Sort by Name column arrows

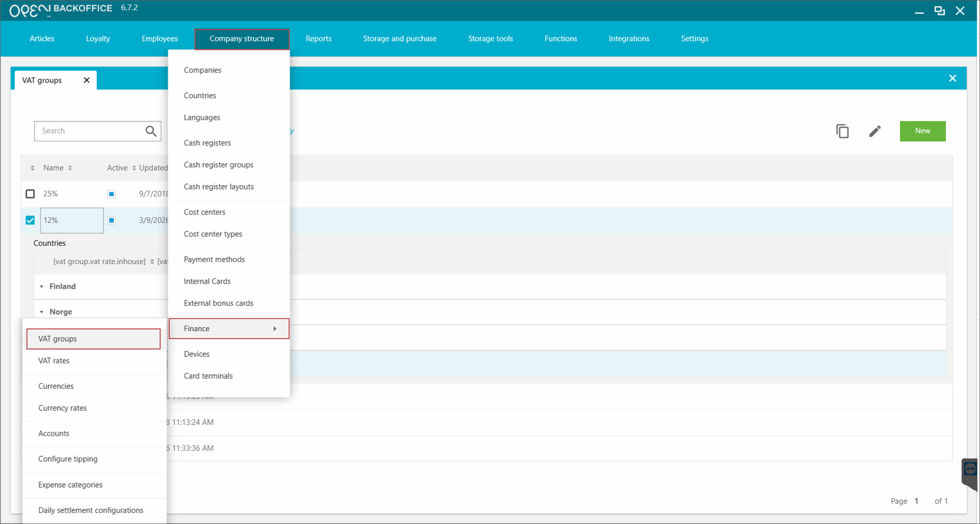click(70, 168)
